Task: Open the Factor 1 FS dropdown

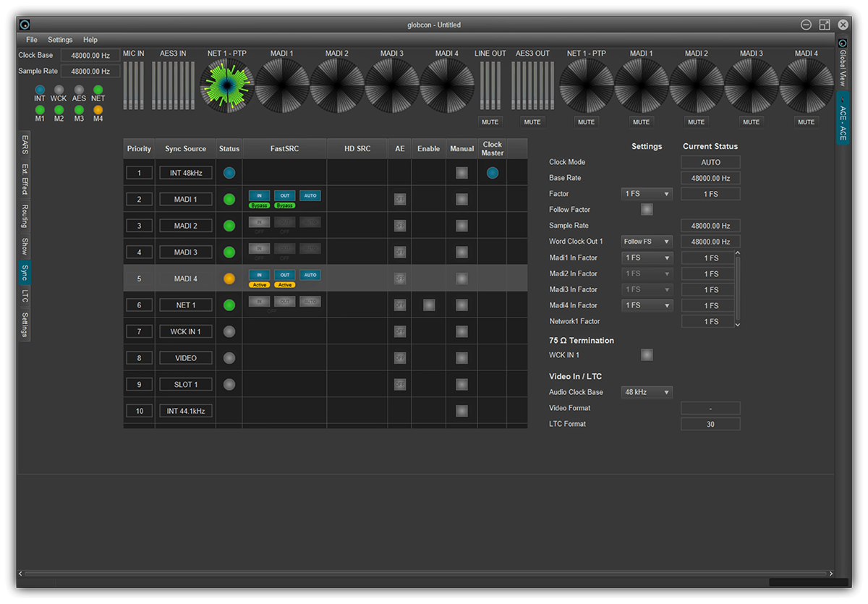Action: [647, 194]
